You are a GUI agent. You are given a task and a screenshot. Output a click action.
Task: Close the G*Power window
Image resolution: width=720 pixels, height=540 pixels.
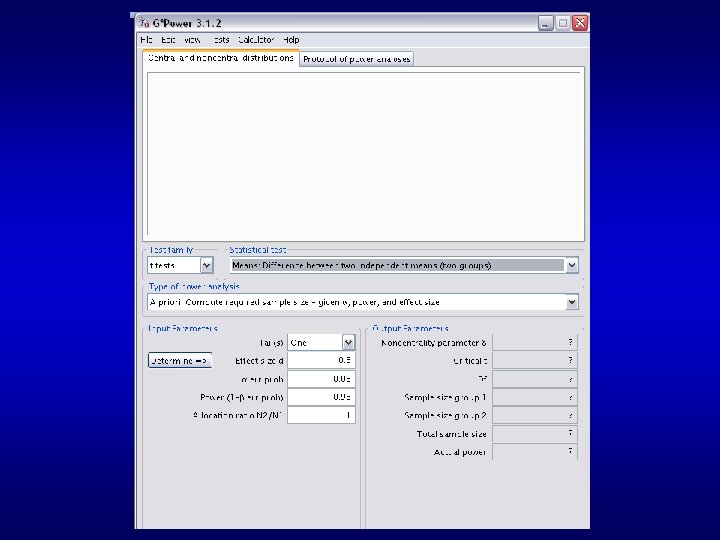[x=580, y=23]
